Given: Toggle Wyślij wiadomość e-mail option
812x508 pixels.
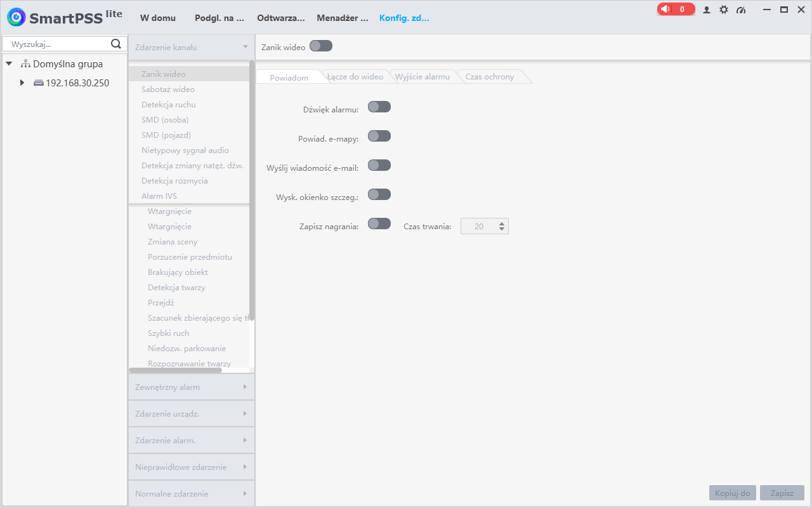Looking at the screenshot, I should [379, 166].
